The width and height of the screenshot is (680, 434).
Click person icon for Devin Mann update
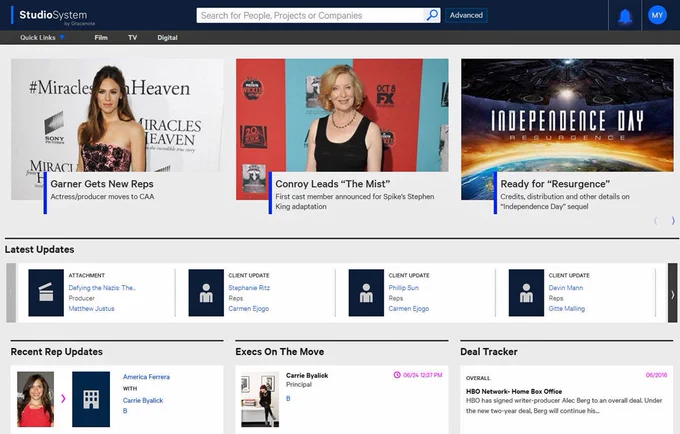pyautogui.click(x=526, y=293)
